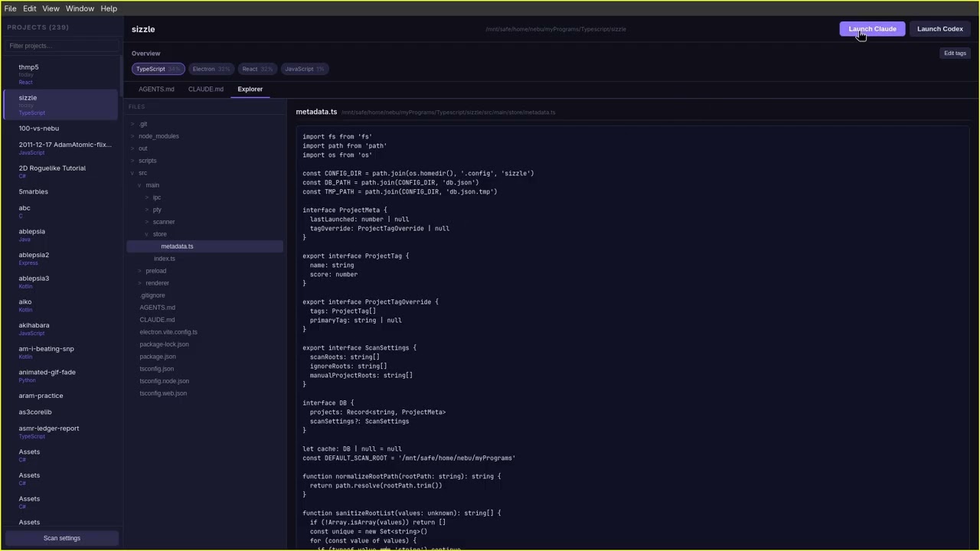The width and height of the screenshot is (980, 551).
Task: Select the 100-vs-nebu project
Action: coord(61,129)
